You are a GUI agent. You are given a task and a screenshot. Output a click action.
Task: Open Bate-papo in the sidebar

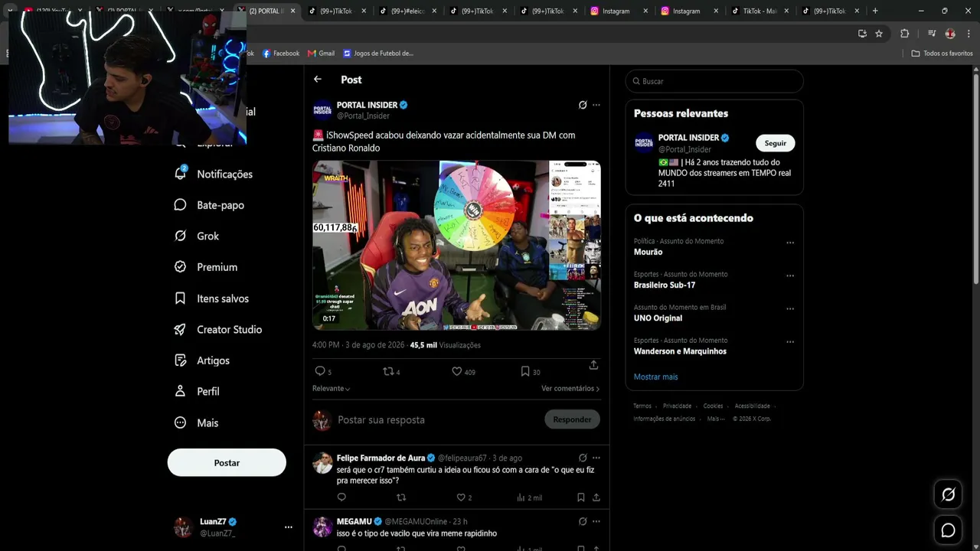[210, 205]
